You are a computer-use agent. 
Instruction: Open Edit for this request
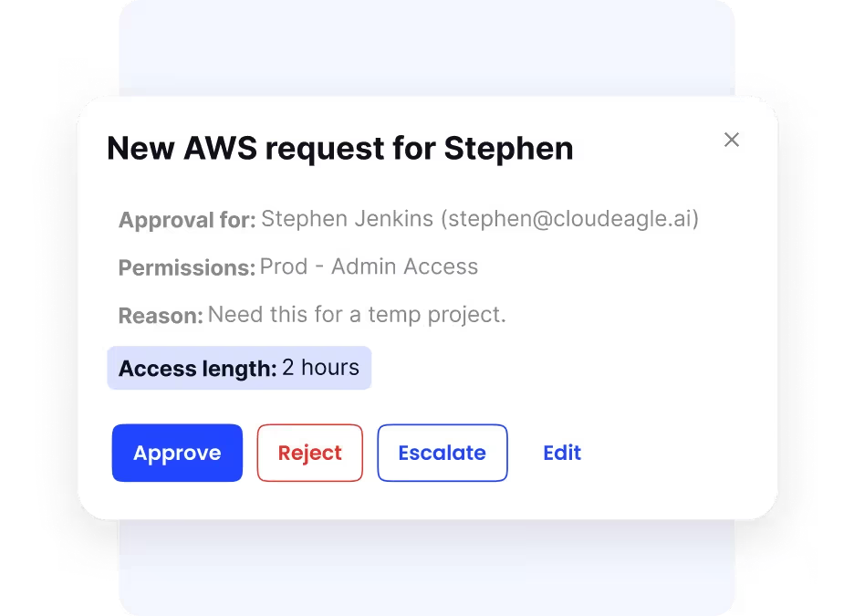click(x=562, y=453)
